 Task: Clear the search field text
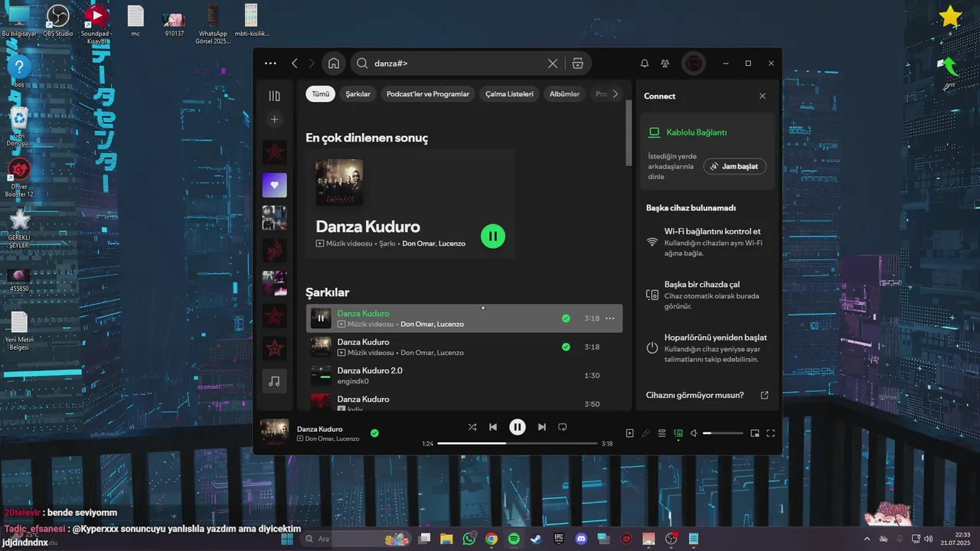point(552,64)
